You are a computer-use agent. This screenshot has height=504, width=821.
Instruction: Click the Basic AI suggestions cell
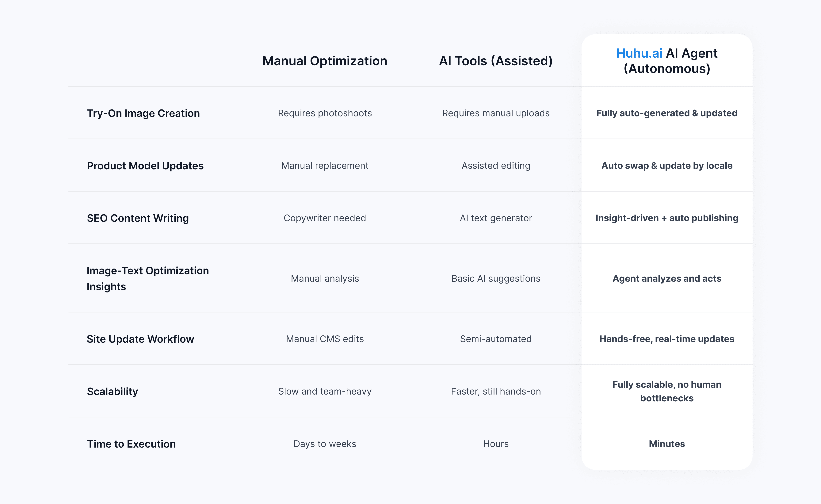[x=496, y=278]
